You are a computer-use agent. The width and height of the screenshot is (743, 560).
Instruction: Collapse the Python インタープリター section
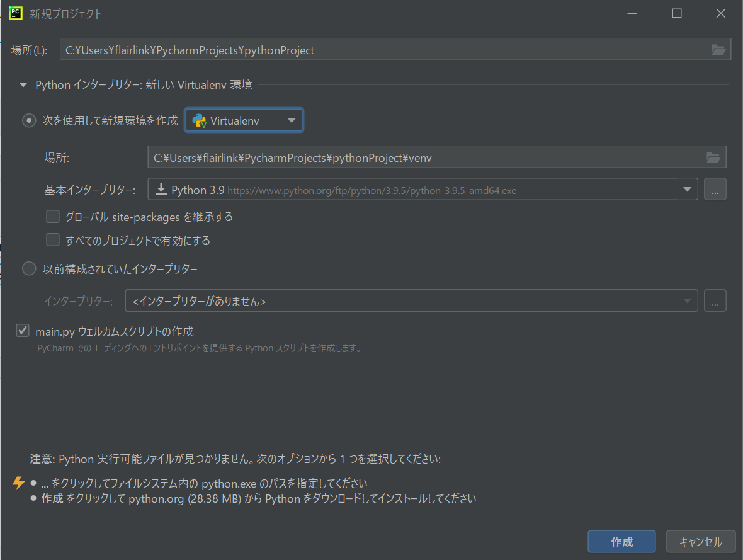pyautogui.click(x=23, y=85)
